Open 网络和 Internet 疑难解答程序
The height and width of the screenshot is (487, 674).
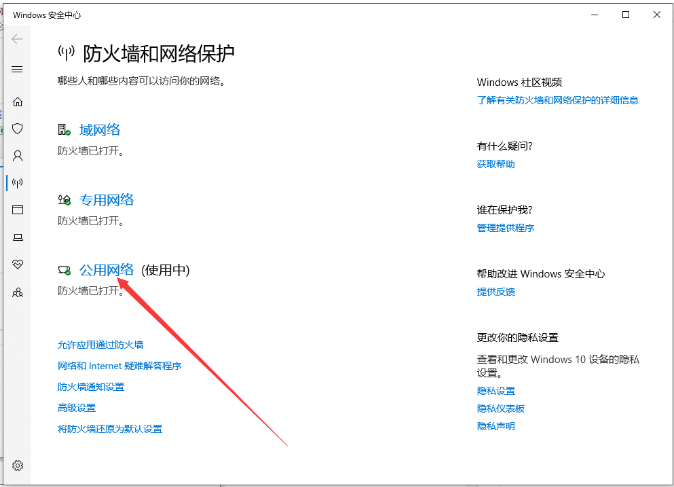pyautogui.click(x=119, y=366)
